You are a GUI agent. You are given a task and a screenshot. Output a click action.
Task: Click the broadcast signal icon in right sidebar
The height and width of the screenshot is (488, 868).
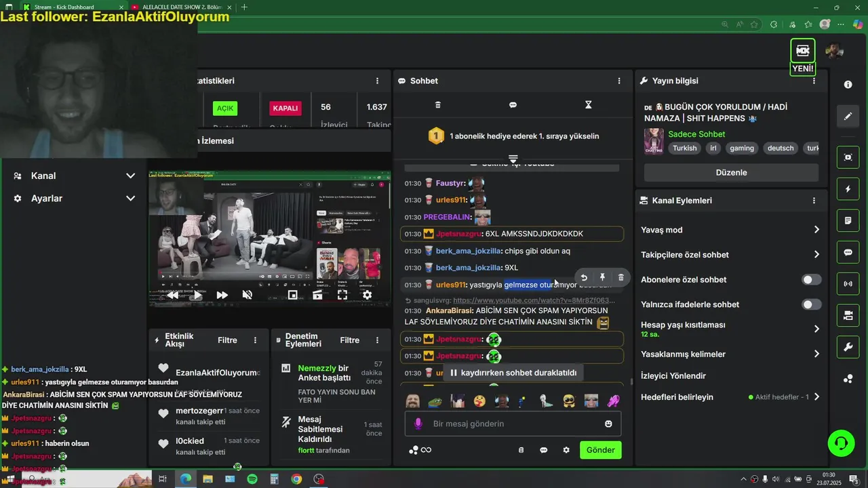(x=848, y=283)
